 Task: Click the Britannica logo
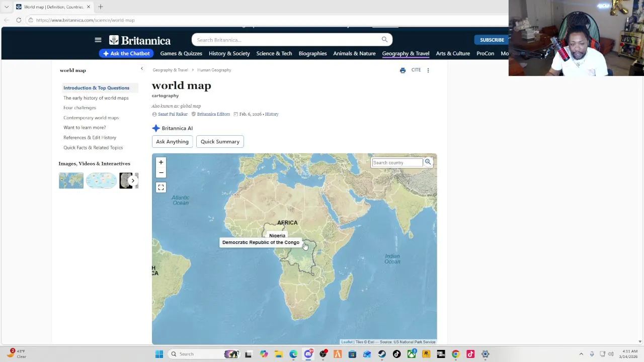click(x=140, y=40)
